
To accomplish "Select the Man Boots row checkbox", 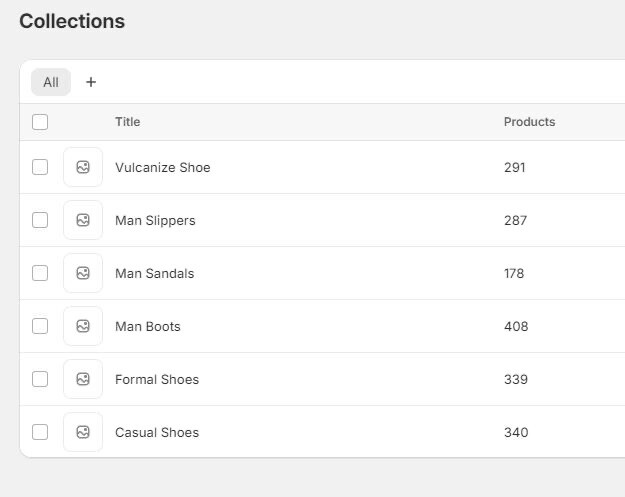I will (40, 326).
